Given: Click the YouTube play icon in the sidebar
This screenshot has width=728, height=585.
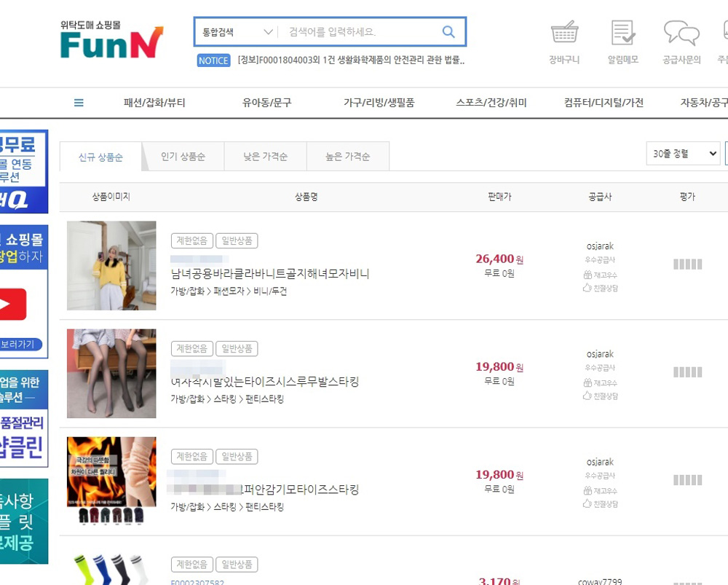Looking at the screenshot, I should (x=12, y=305).
